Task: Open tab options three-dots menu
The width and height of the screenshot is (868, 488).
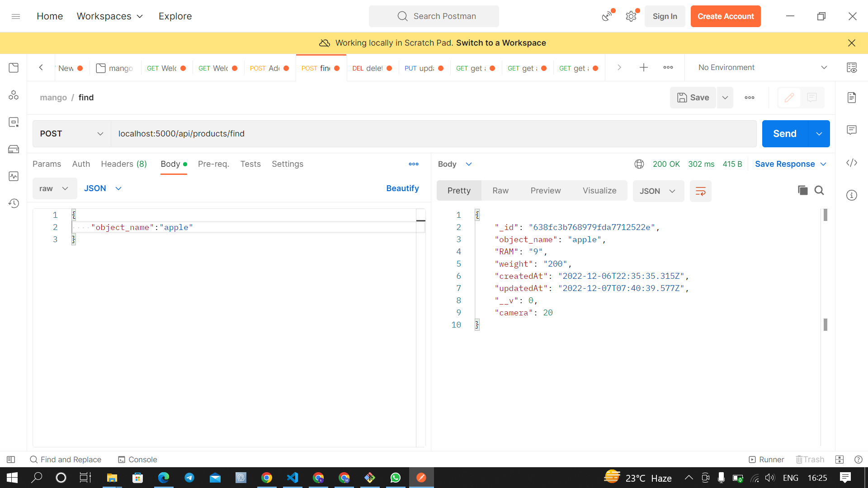Action: (668, 67)
